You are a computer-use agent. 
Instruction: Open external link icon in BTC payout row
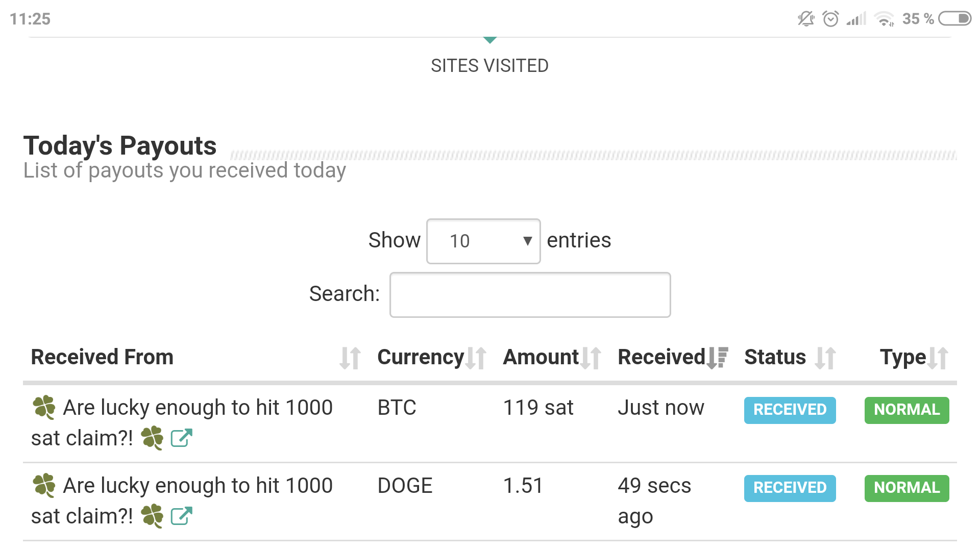pyautogui.click(x=181, y=438)
